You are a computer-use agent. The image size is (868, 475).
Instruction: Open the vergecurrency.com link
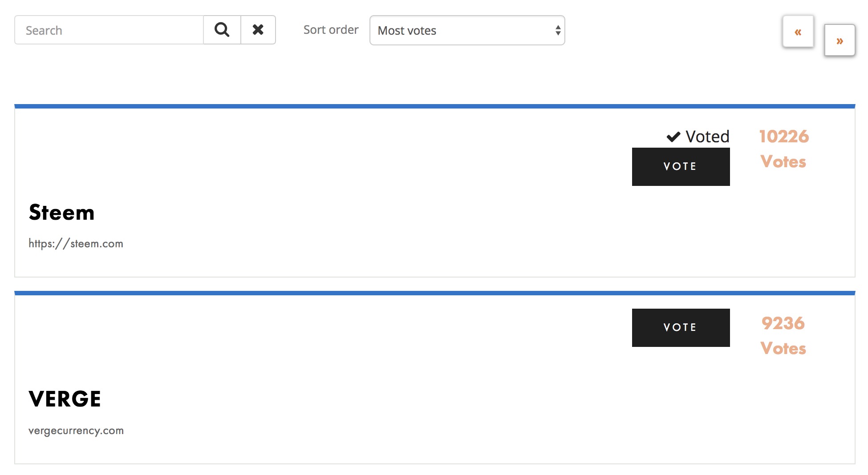click(x=76, y=431)
